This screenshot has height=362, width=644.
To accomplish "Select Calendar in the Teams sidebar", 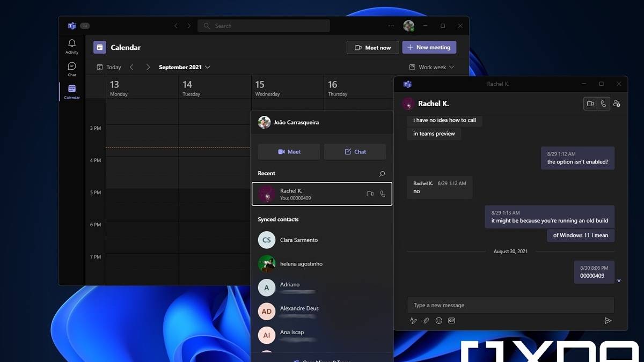I will [72, 92].
